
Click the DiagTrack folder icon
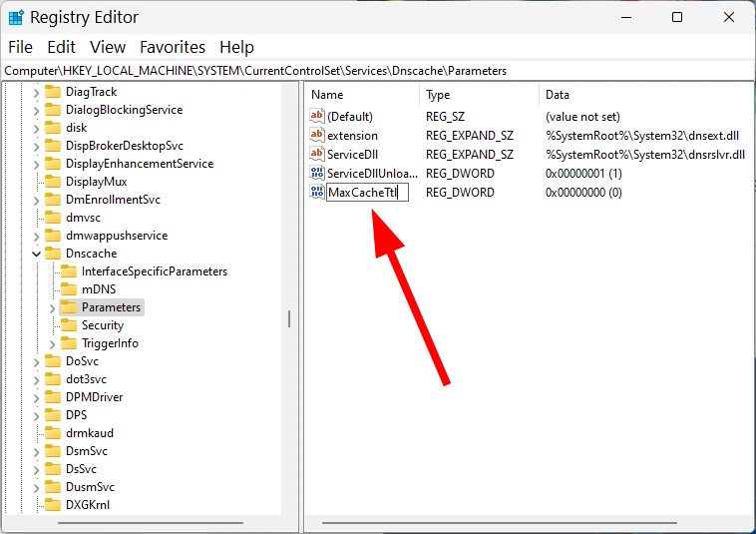(53, 92)
